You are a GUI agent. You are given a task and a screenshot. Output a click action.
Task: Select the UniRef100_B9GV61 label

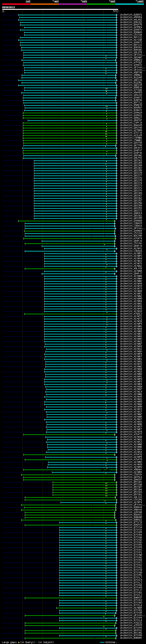click(x=131, y=47)
